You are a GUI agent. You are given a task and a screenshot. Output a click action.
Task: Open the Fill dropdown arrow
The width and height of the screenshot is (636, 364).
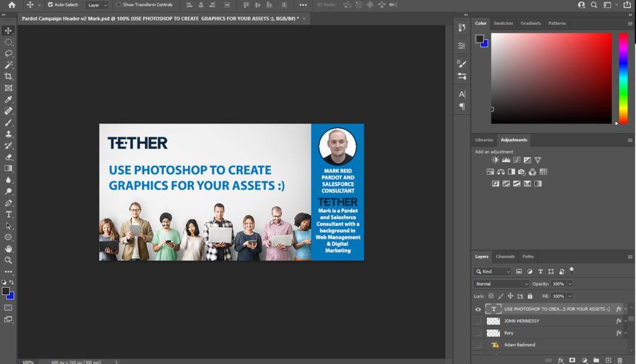[570, 296]
